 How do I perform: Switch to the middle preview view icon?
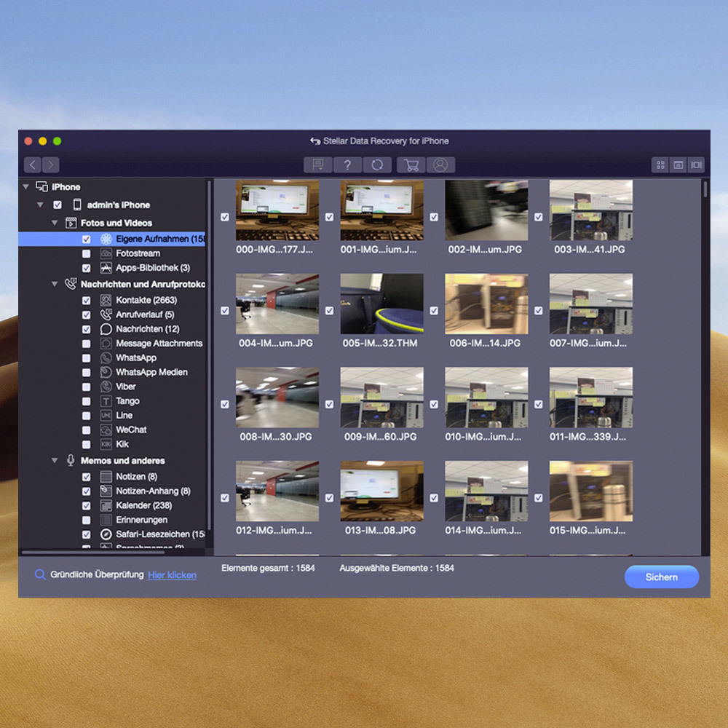point(678,165)
